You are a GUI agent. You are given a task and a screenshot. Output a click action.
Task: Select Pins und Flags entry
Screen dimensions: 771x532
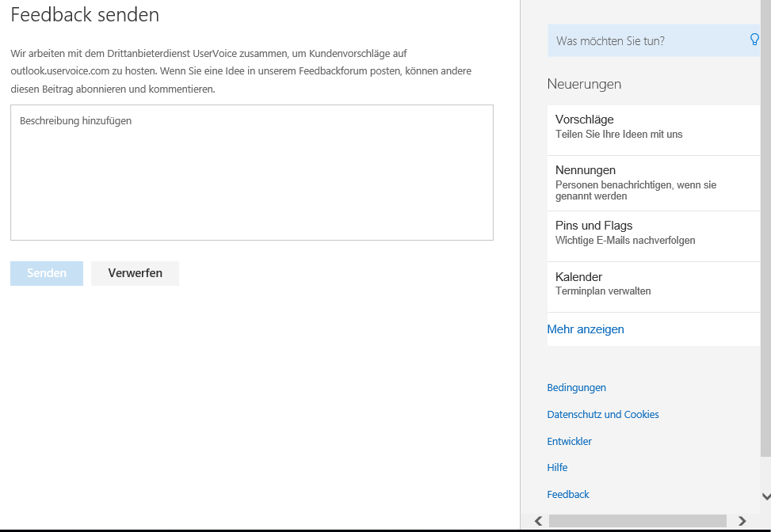654,236
